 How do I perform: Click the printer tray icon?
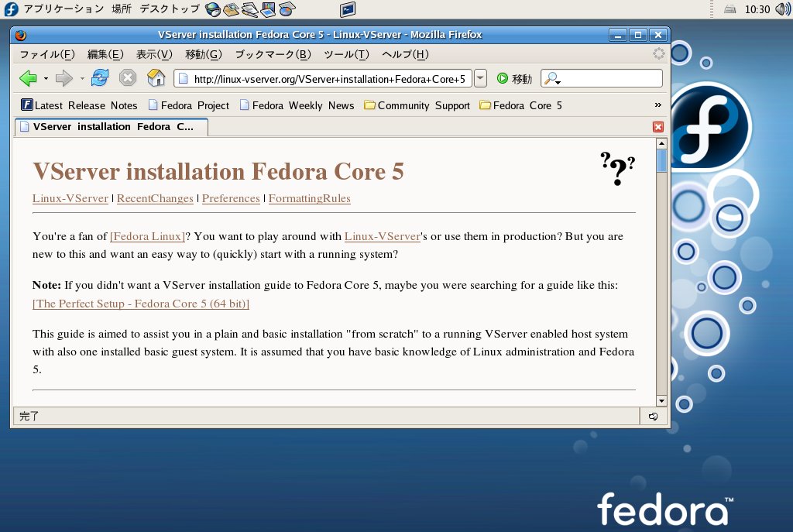pyautogui.click(x=729, y=9)
